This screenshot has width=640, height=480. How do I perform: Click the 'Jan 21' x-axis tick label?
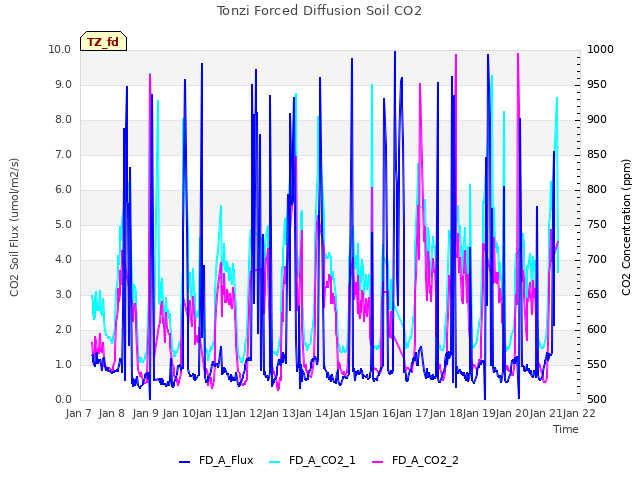546,413
